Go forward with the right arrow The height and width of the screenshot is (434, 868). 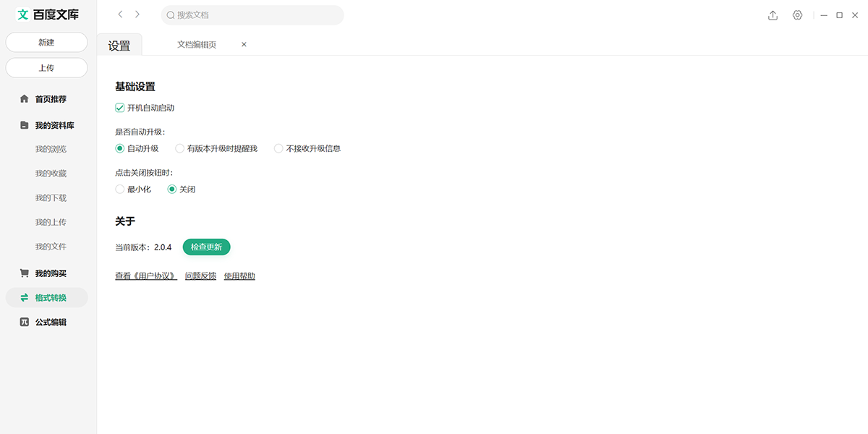click(x=137, y=14)
